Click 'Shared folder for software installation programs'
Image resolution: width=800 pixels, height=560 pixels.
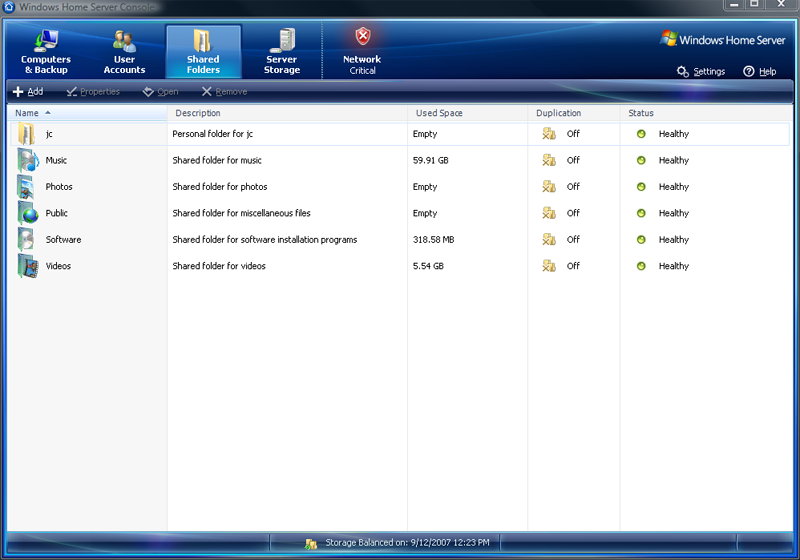click(x=265, y=240)
